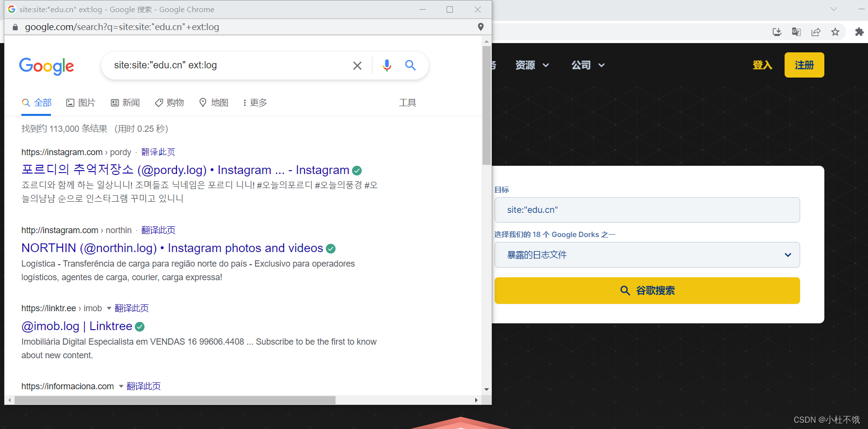Click the Google favicon in popup title bar

pyautogui.click(x=12, y=9)
